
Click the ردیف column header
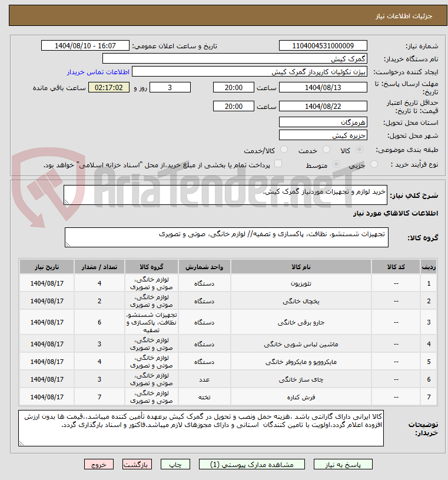pos(429,267)
